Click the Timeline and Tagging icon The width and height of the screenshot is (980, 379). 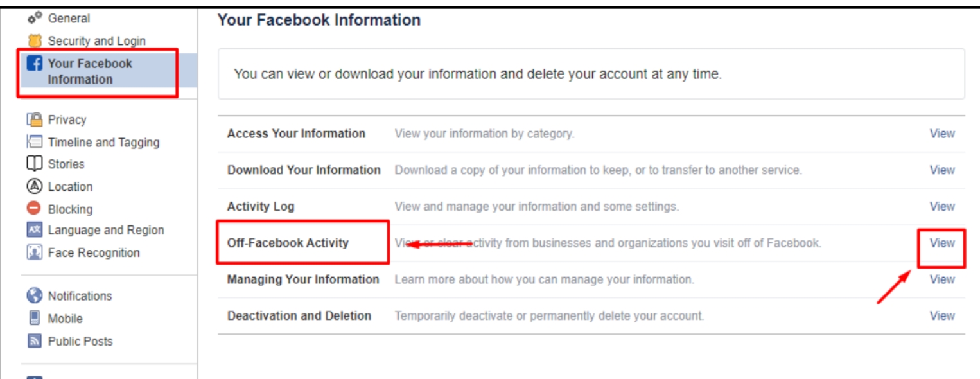34,142
